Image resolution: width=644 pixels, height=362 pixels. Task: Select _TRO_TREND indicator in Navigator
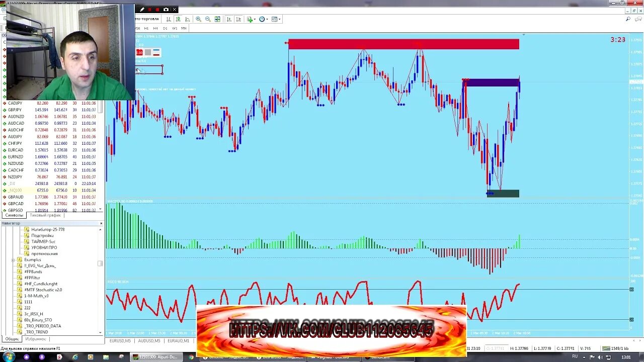point(36,332)
